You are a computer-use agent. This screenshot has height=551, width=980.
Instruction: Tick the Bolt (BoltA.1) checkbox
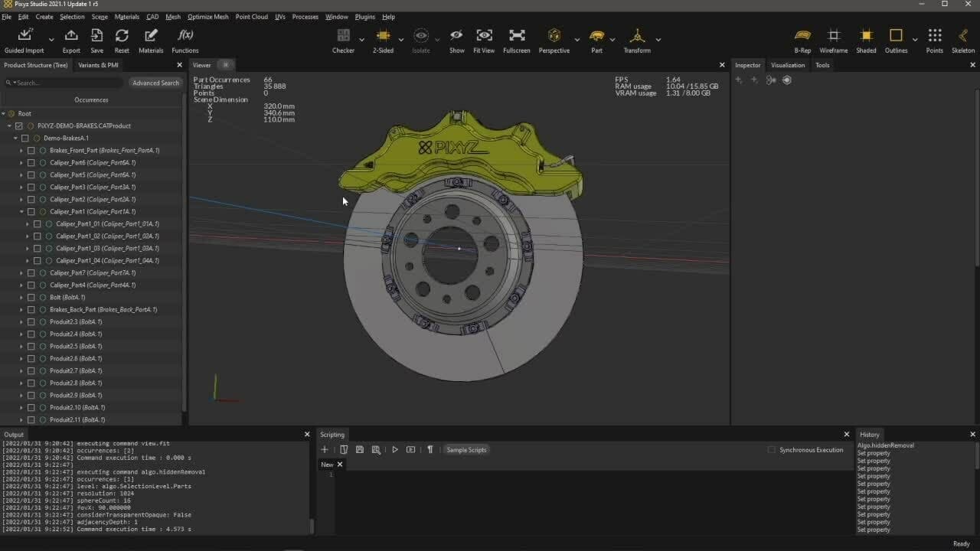click(31, 297)
